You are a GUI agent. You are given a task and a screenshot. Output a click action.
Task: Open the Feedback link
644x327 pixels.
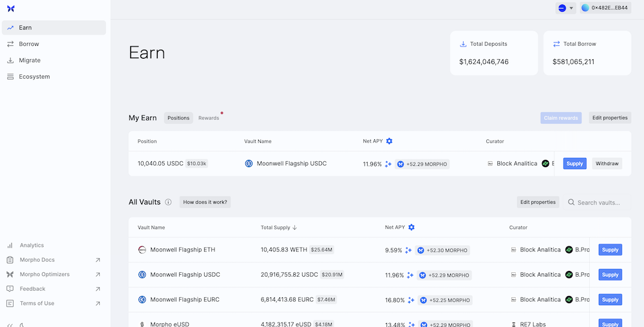54,289
